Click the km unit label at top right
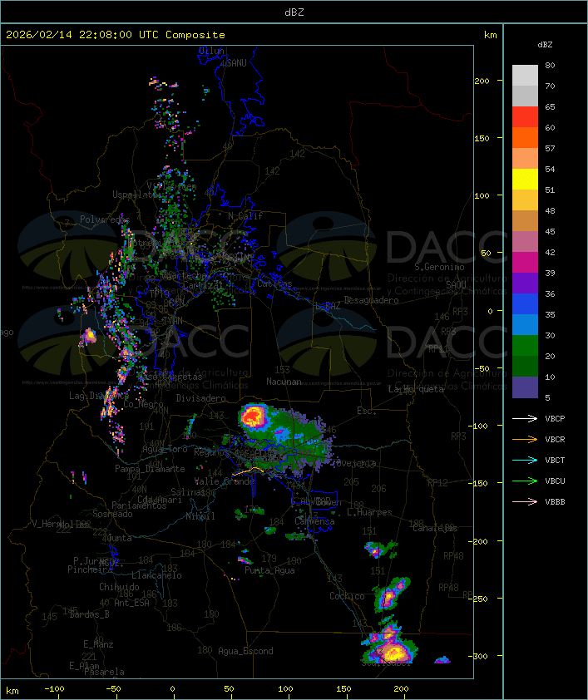Image resolution: width=588 pixels, height=700 pixels. click(x=490, y=35)
